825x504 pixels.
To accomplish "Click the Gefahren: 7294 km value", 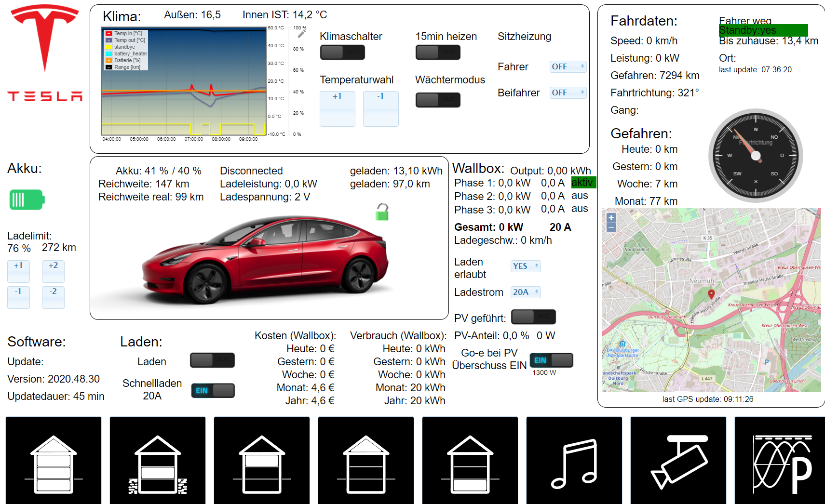I will tap(655, 76).
